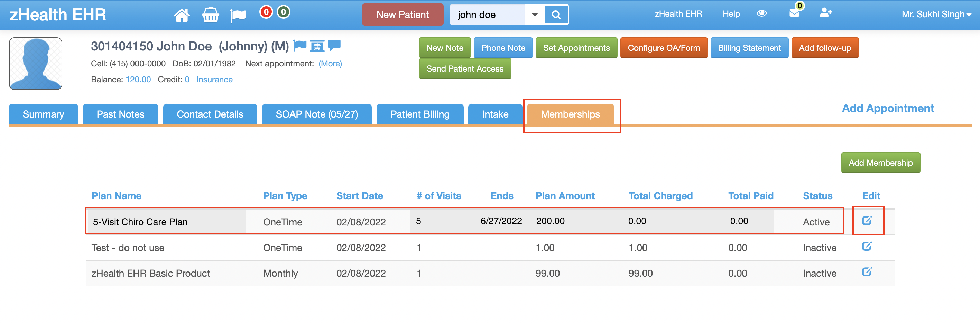Open Mr. Sukhi Singh user menu

936,15
